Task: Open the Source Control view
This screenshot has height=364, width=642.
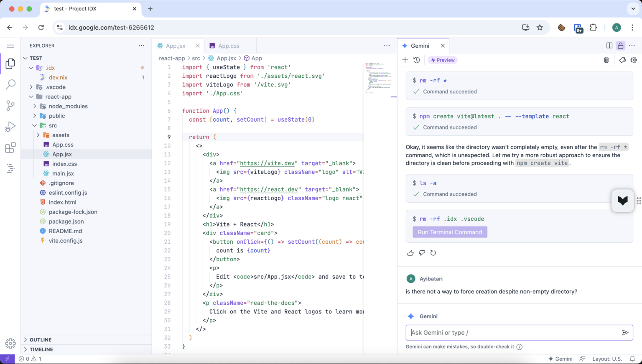Action: pos(10,106)
